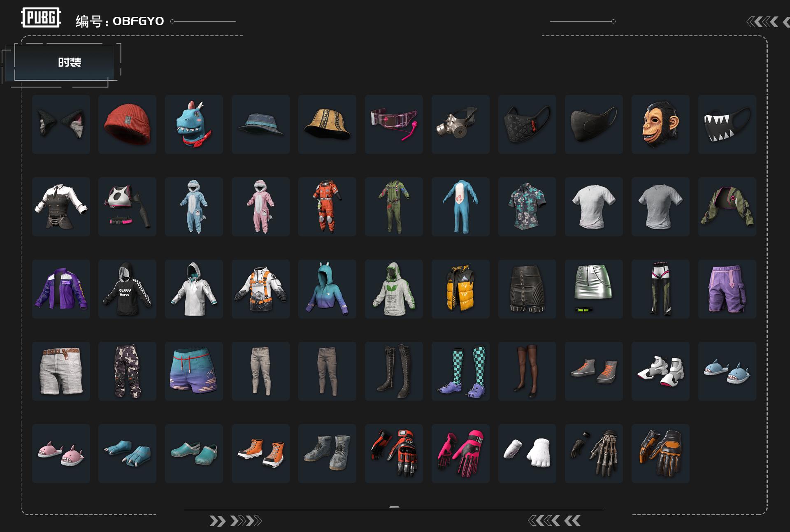Select the skeleton bone gloves
790x532 pixels.
pyautogui.click(x=594, y=453)
